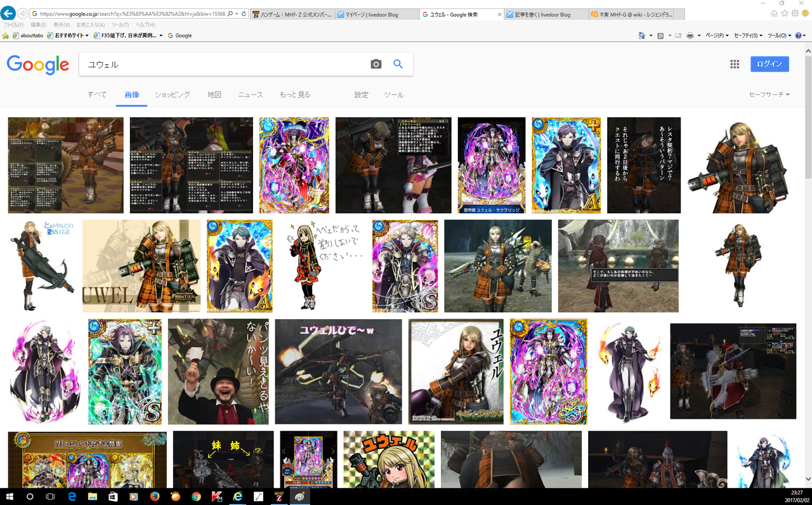Click the browser back arrow button

[x=9, y=13]
